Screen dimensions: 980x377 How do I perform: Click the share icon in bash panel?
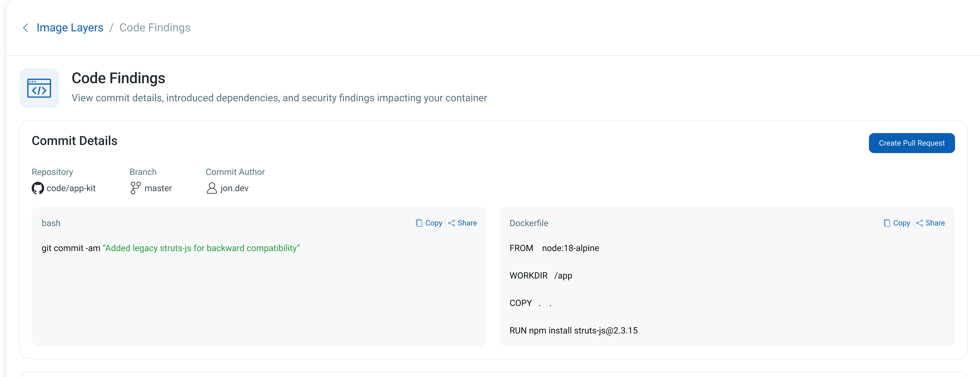452,223
